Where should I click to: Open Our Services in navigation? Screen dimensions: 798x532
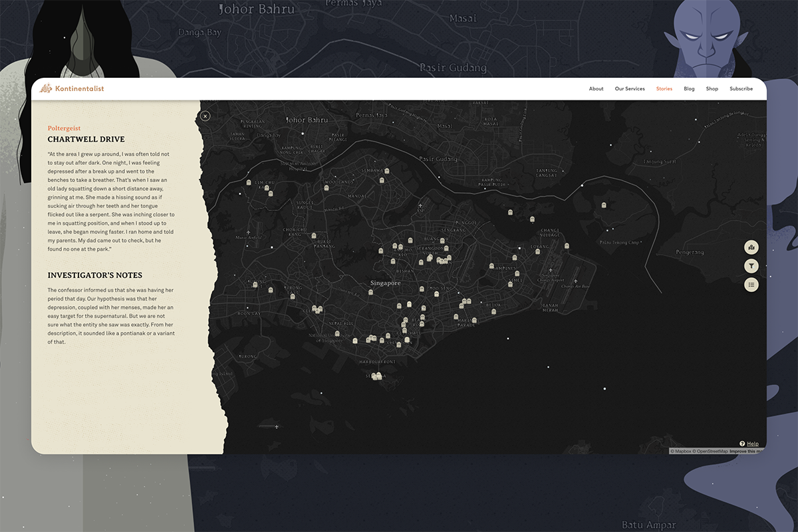coord(630,89)
